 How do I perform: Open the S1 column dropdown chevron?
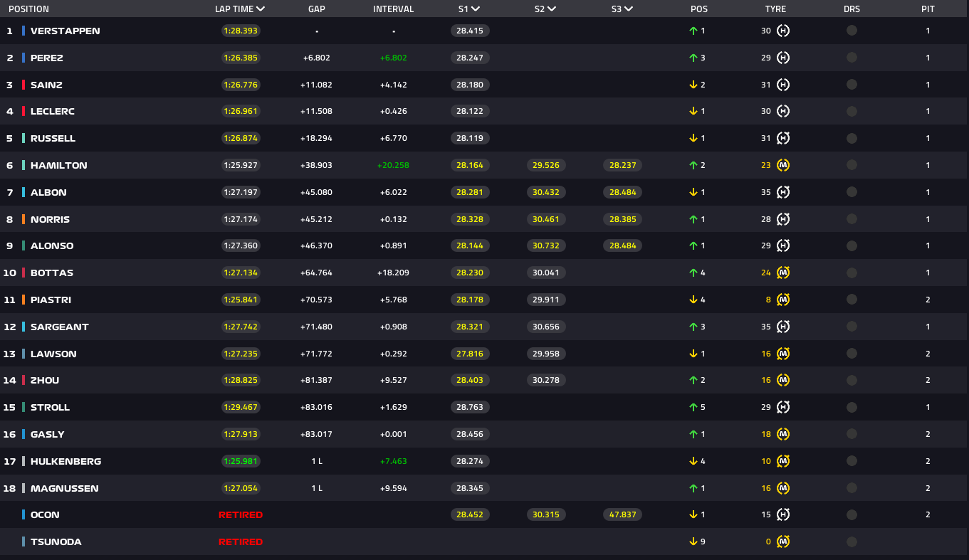click(475, 9)
